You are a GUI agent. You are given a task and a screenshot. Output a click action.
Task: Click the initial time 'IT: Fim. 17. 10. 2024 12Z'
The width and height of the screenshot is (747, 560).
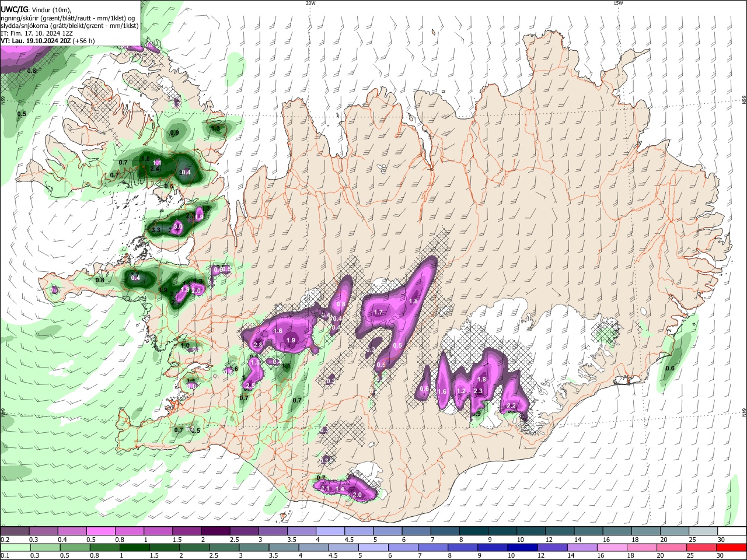[37, 33]
